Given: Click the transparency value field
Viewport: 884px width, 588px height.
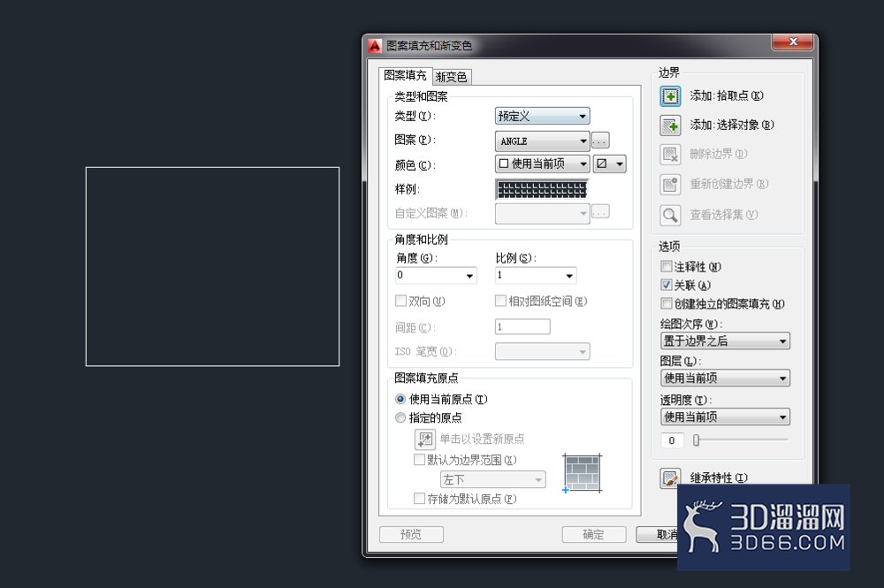Looking at the screenshot, I should click(x=672, y=440).
